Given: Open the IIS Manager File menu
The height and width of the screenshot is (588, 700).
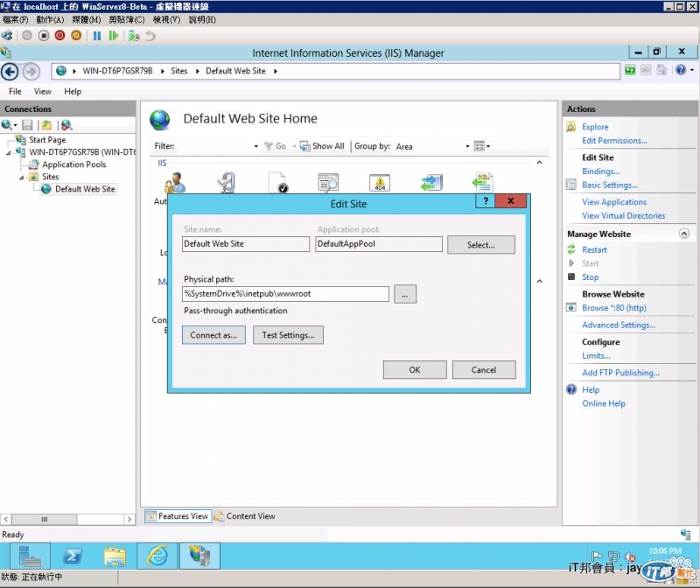Looking at the screenshot, I should pos(15,92).
